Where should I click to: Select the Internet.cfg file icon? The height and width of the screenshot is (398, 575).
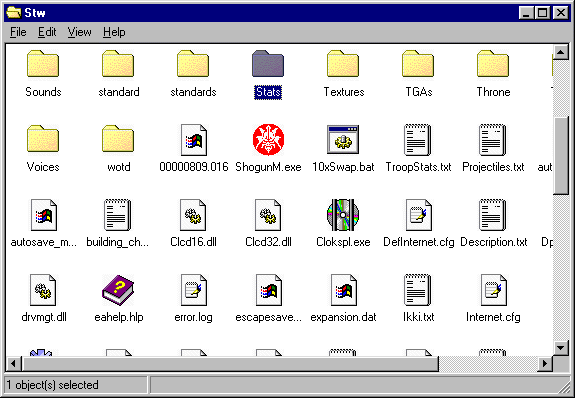(x=494, y=290)
